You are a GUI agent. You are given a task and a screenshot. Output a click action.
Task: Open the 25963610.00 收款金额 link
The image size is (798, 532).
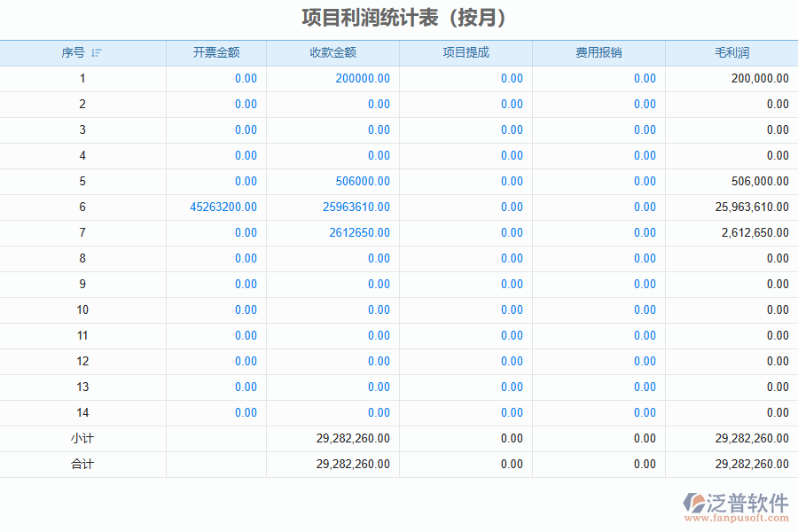click(356, 207)
